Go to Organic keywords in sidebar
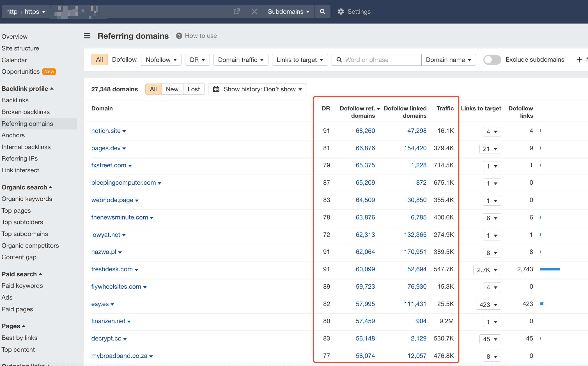This screenshot has width=588, height=366. [27, 199]
